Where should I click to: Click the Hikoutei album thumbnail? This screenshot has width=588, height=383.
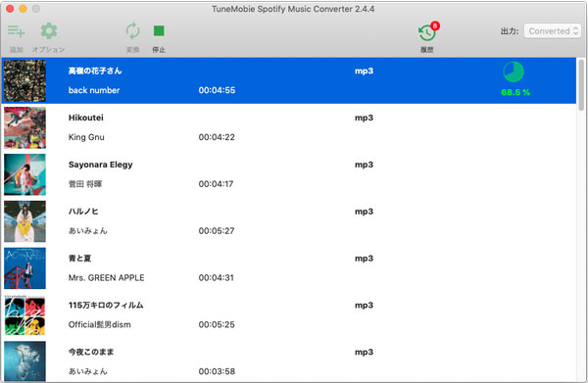point(24,127)
